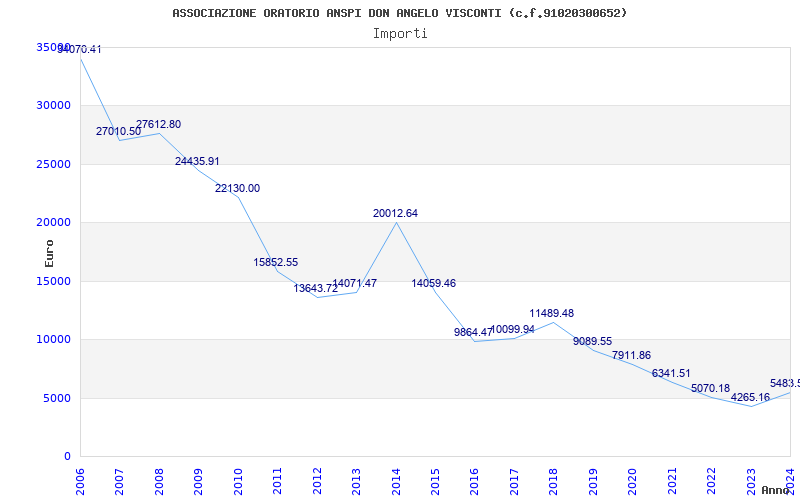
Task: Click the y-axis tick 0
Action: click(x=67, y=457)
